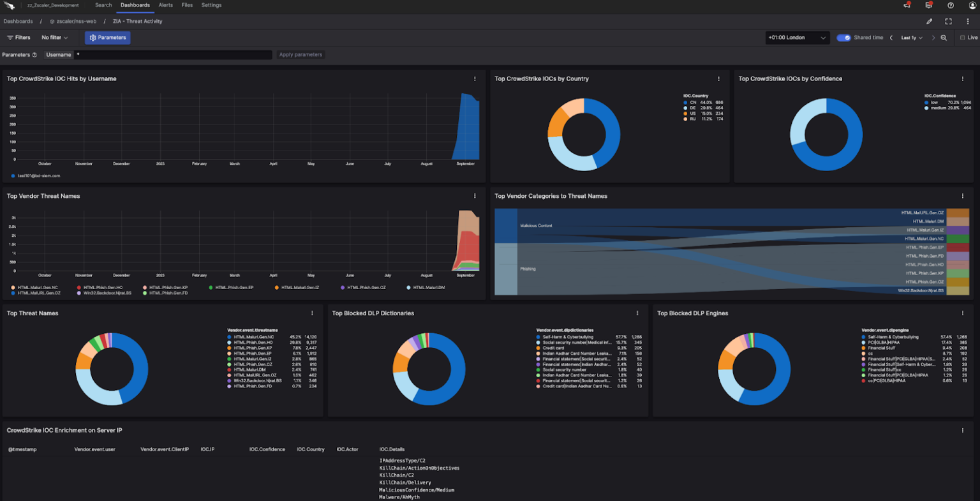Switch to the Alerts tab
Screen dimensions: 980x501
pos(165,6)
